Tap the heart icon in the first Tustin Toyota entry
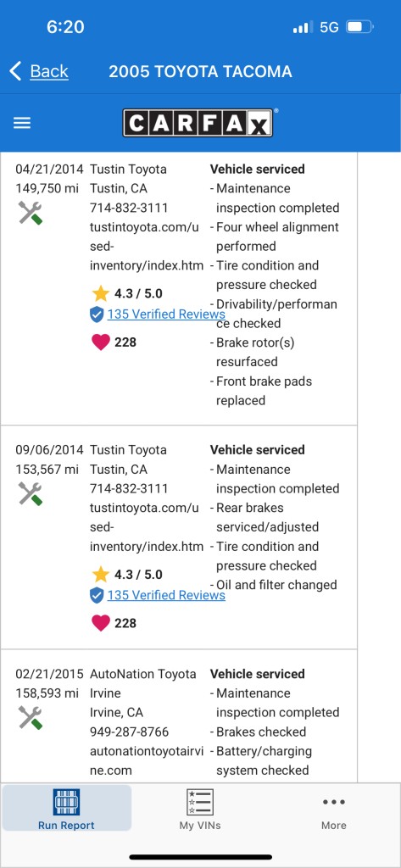Viewport: 401px width, 868px height. 100,342
